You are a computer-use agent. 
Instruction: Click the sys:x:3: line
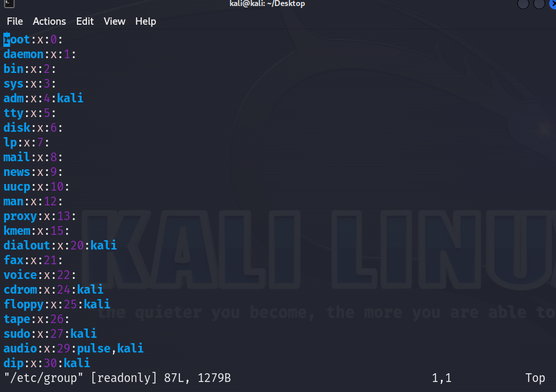click(30, 84)
